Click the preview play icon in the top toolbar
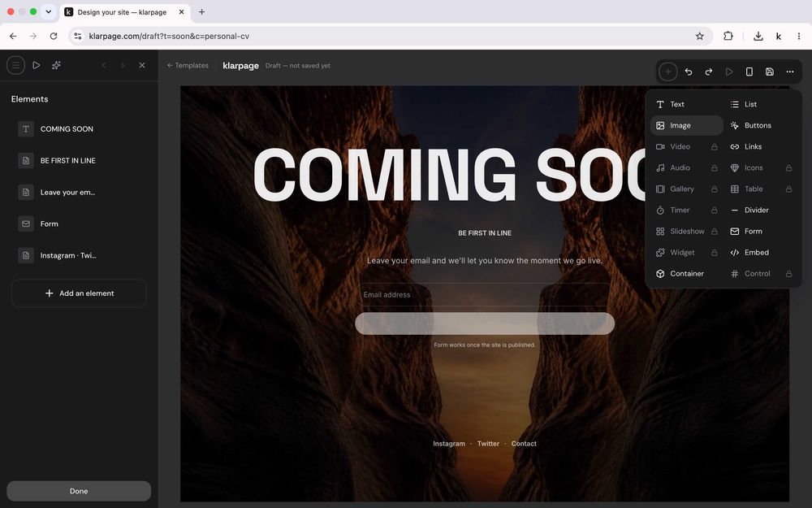Screen dimensions: 812x508 (x=729, y=72)
